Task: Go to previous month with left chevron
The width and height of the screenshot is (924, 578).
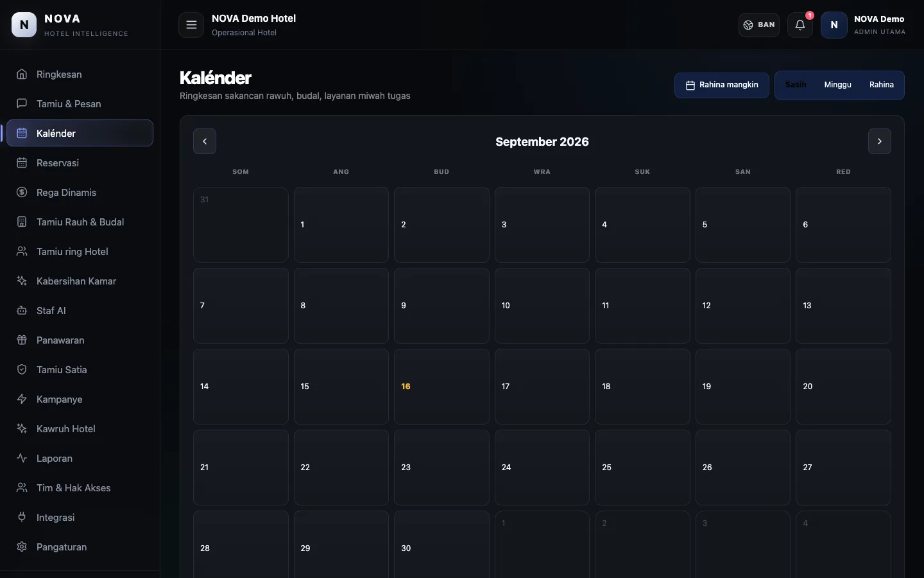Action: 205,141
